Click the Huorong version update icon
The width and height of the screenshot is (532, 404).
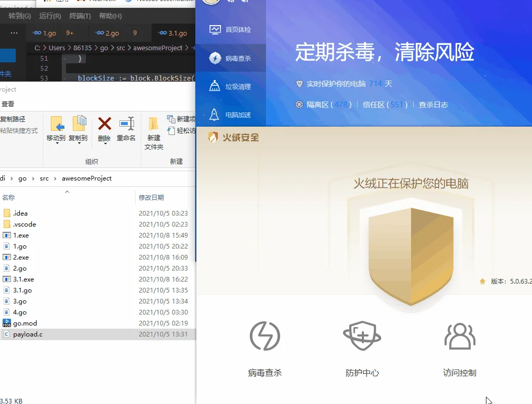pos(482,281)
